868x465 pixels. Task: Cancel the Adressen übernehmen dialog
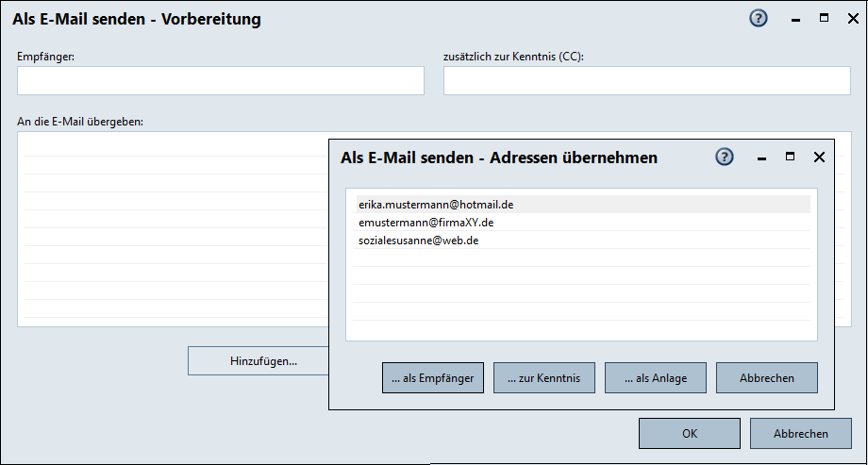click(x=766, y=378)
